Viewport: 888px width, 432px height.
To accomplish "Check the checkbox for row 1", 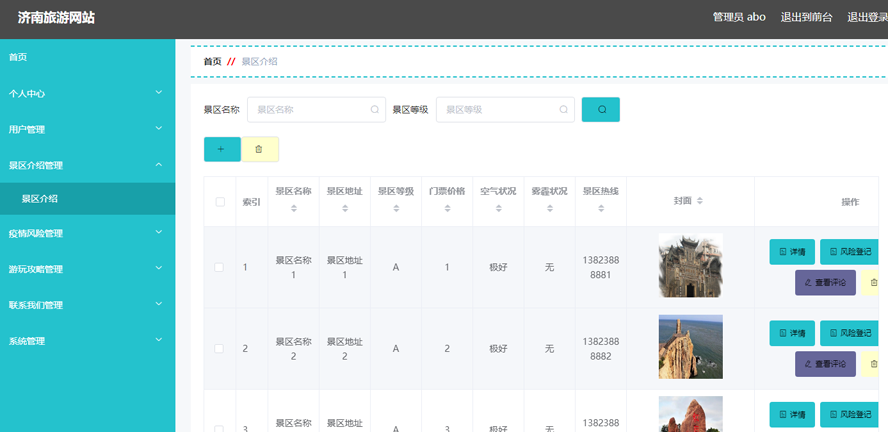I will [x=220, y=267].
